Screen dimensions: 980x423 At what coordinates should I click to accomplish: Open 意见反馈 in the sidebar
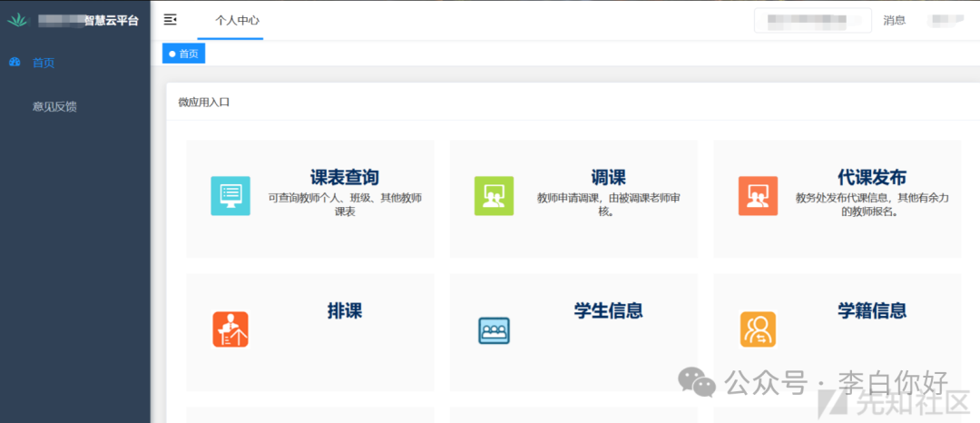point(54,106)
